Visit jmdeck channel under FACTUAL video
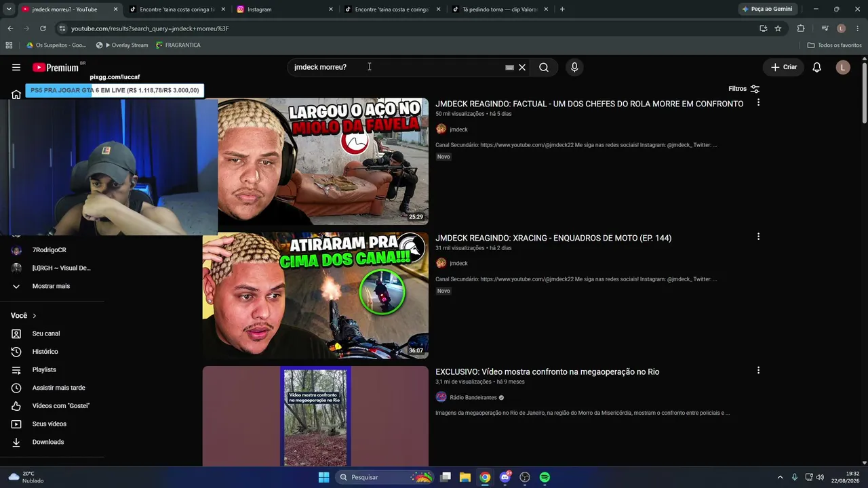The height and width of the screenshot is (488, 868). click(x=458, y=129)
